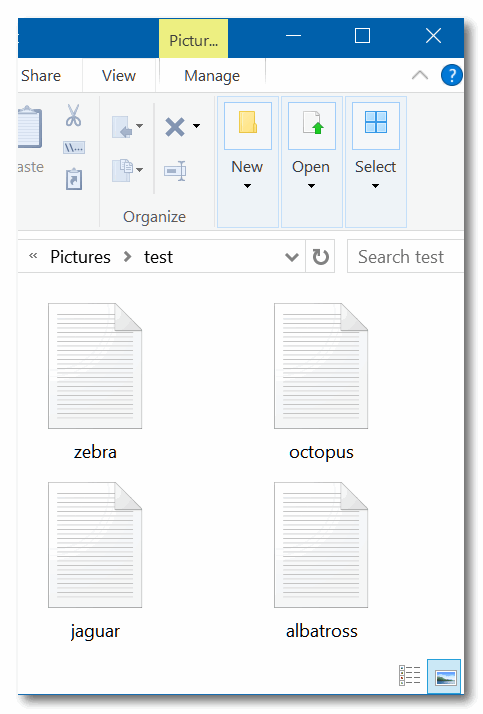Refresh the test folder view
Screen dimensions: 483x714
click(x=320, y=257)
